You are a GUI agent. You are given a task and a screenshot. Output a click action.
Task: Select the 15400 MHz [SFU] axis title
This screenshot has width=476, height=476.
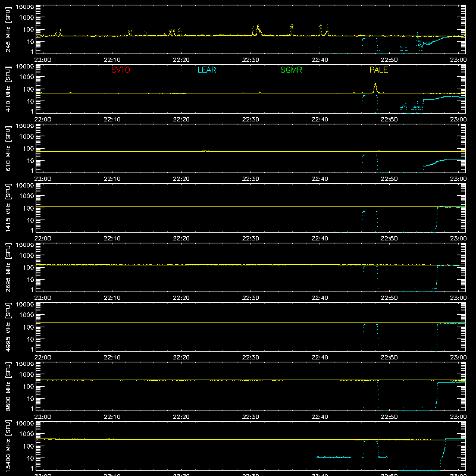8,446
